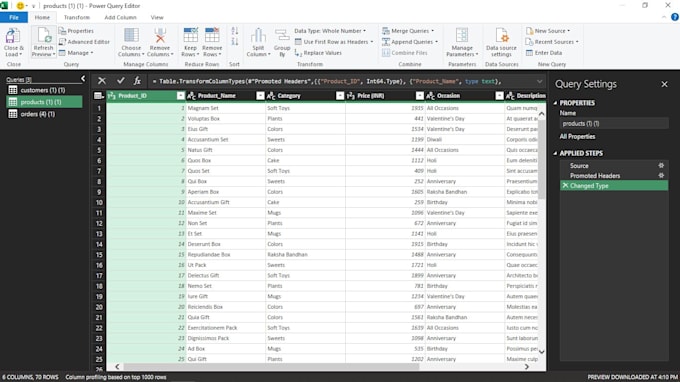Screen dimensions: 680x382
Task: Sort ascending with the A-Z icon
Action: click(235, 31)
